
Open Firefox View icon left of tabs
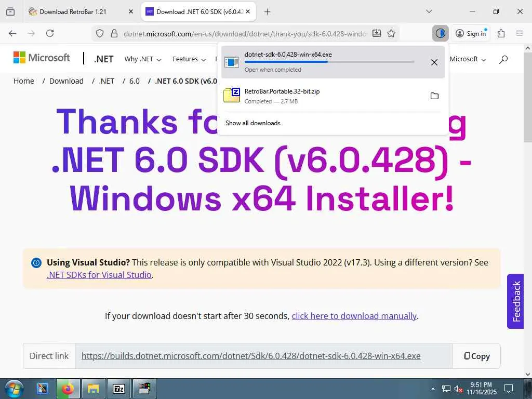10,11
